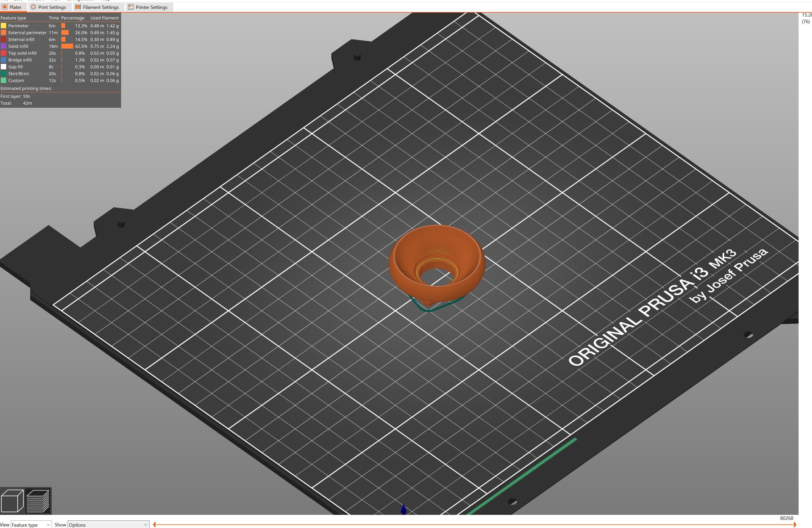This screenshot has width=812, height=528.
Task: Click the 'Solid infill' legend label
Action: pyautogui.click(x=18, y=46)
